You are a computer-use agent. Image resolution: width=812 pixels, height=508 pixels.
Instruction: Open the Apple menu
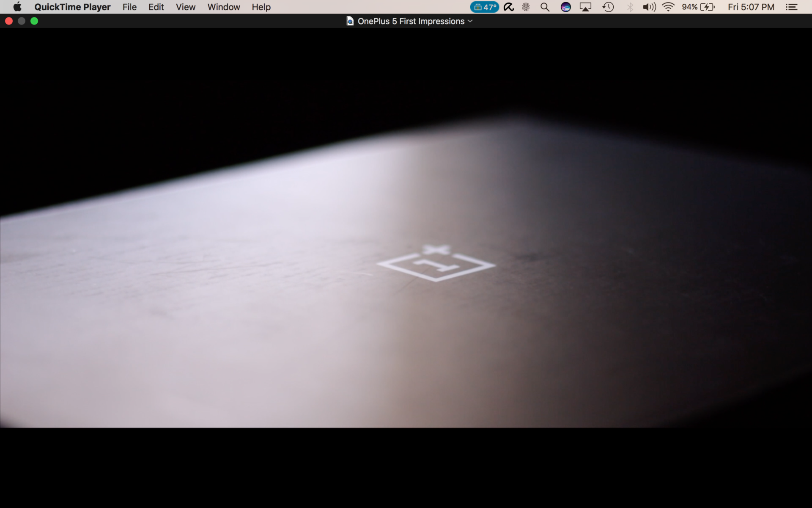17,7
